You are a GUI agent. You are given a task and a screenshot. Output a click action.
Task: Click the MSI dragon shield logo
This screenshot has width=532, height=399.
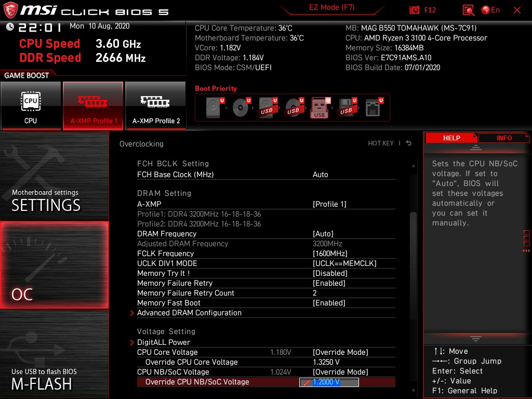10,10
